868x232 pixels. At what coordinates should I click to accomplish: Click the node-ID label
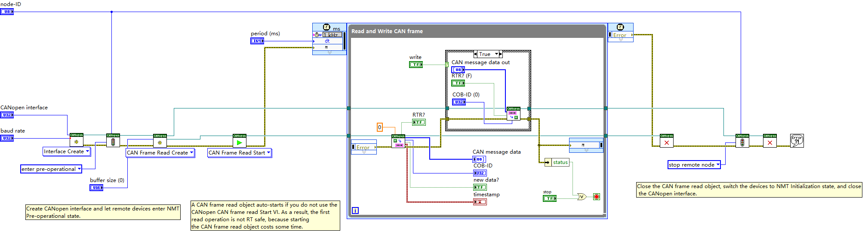(11, 4)
